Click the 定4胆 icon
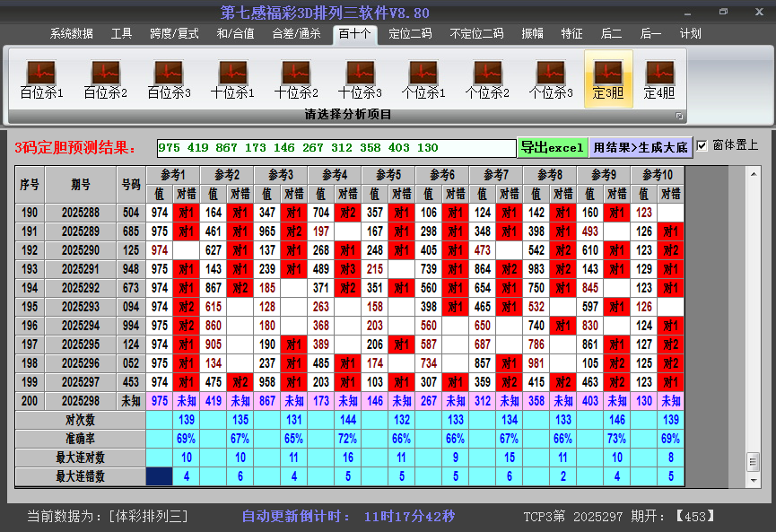The width and height of the screenshot is (776, 532). point(659,79)
